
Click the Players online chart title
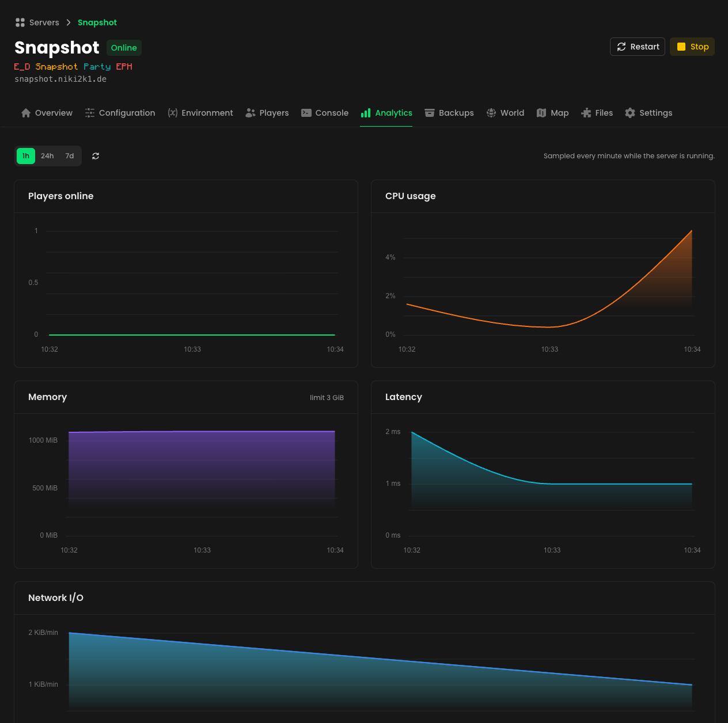[61, 196]
